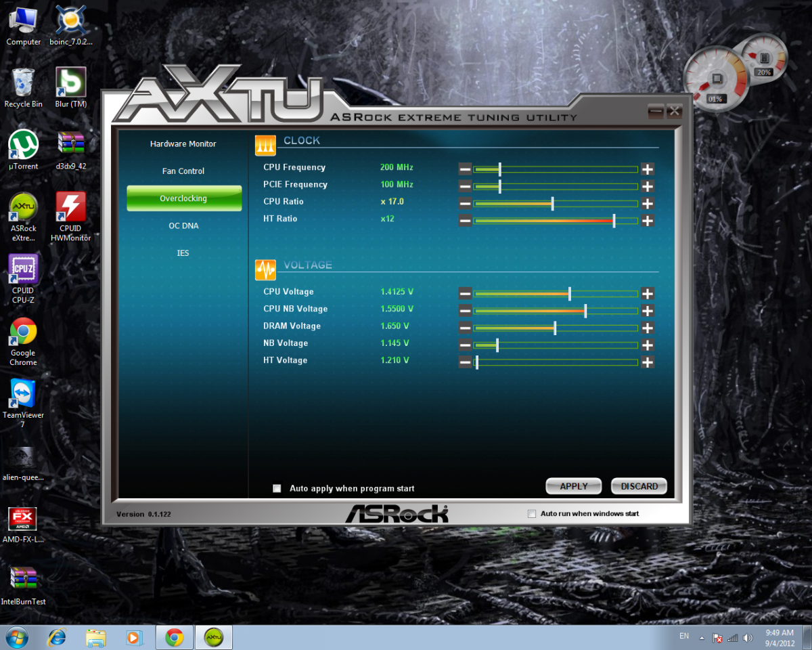Select the AMD-FX-L desktop icon
Viewport: 812px width, 650px height.
pyautogui.click(x=23, y=526)
